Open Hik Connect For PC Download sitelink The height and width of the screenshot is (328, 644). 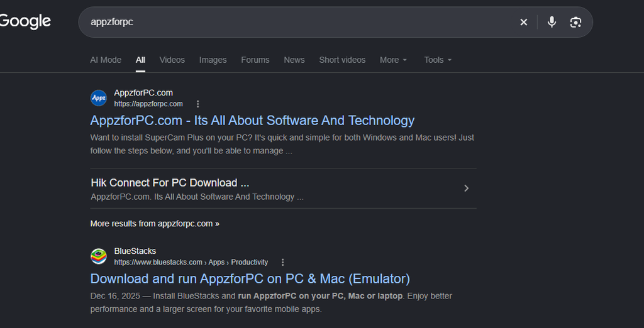point(170,183)
